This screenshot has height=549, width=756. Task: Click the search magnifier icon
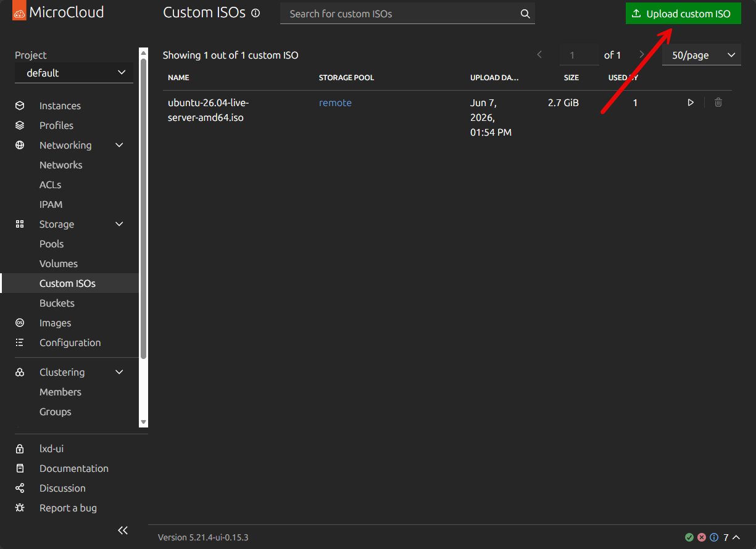pos(525,14)
